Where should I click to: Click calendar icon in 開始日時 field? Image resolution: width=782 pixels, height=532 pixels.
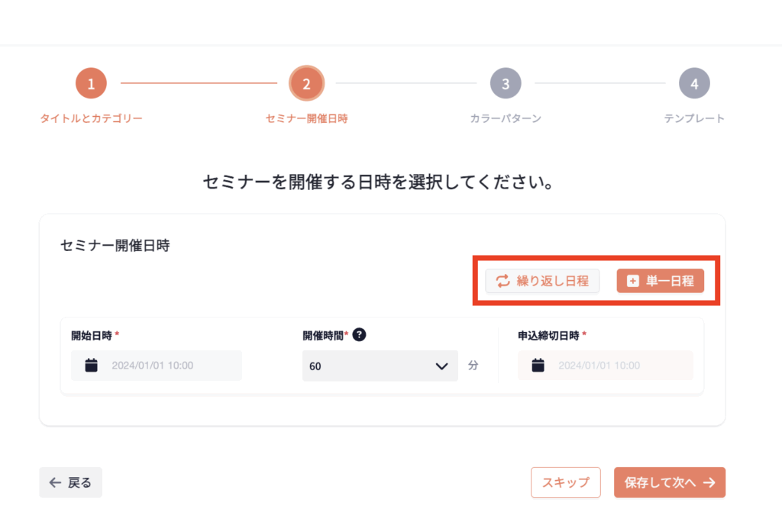coord(92,366)
